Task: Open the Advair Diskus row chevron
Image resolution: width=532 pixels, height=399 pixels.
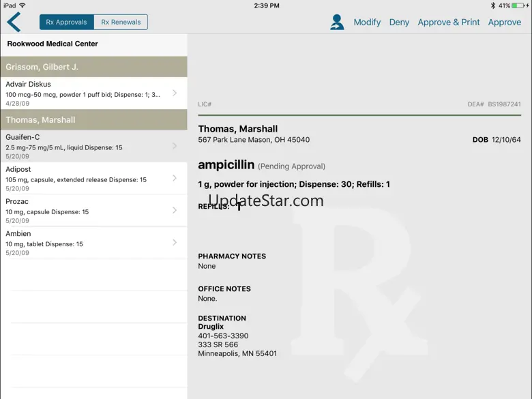Action: coord(175,93)
